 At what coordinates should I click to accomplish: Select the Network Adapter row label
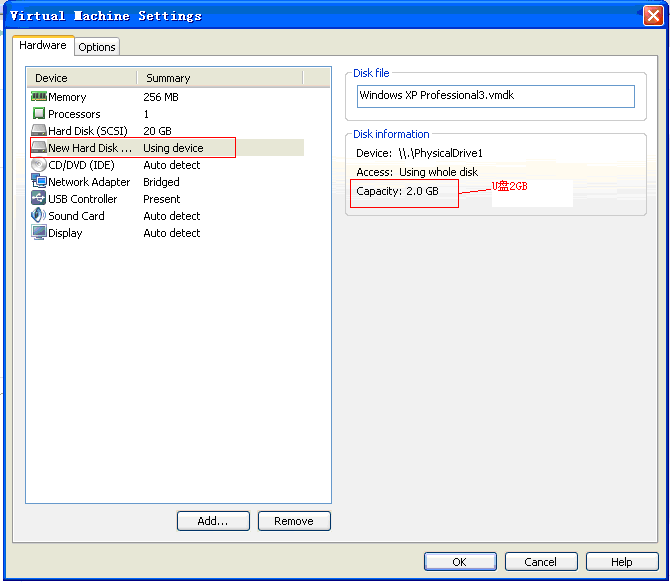coord(89,182)
